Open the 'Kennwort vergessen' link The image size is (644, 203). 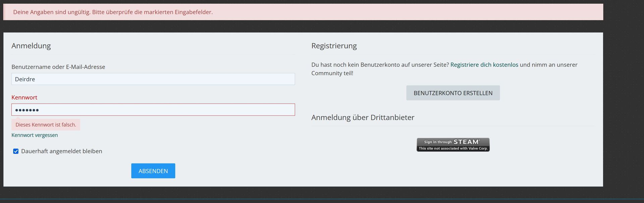click(x=35, y=135)
